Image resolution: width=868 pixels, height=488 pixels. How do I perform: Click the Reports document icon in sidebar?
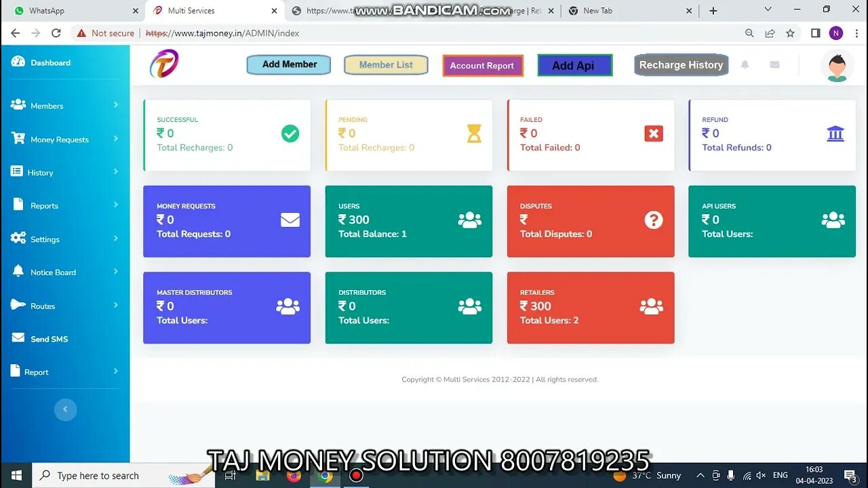pyautogui.click(x=18, y=205)
